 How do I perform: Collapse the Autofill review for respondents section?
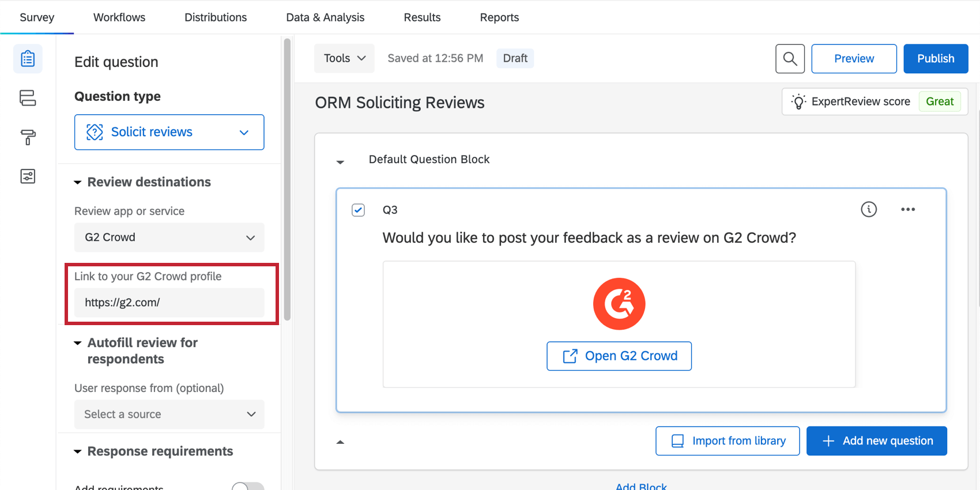77,343
